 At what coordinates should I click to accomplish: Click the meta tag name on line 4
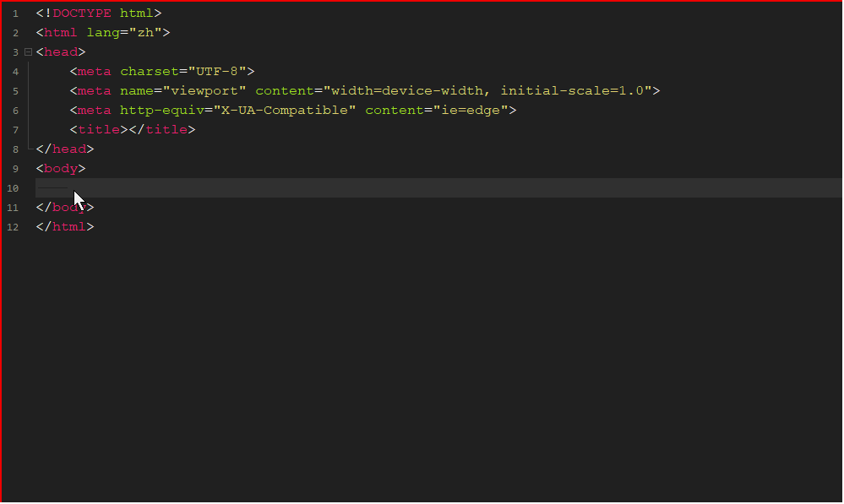click(x=94, y=71)
